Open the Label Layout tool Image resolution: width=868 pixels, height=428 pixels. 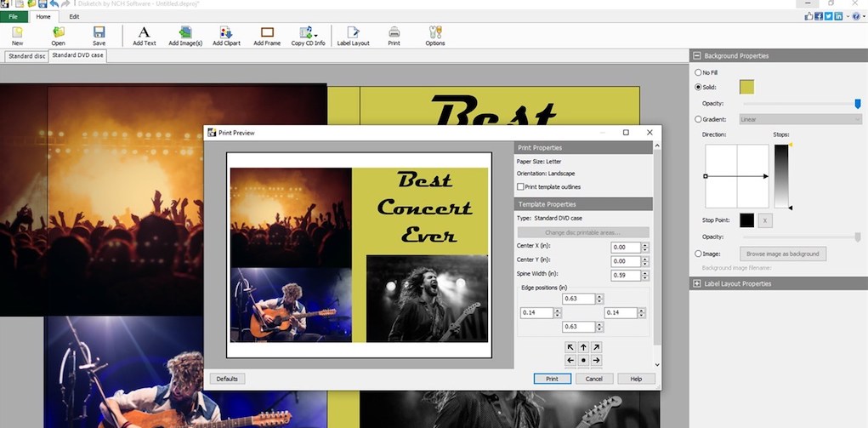[353, 35]
